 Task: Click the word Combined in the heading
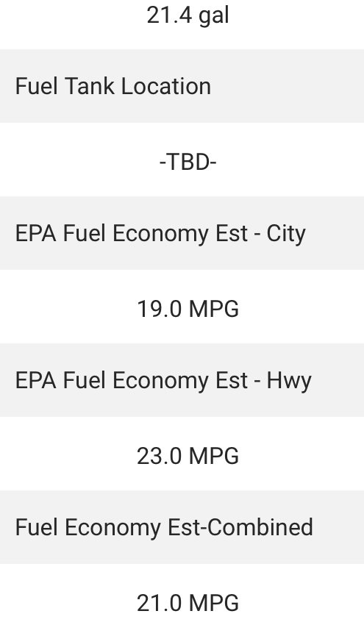[262, 527]
